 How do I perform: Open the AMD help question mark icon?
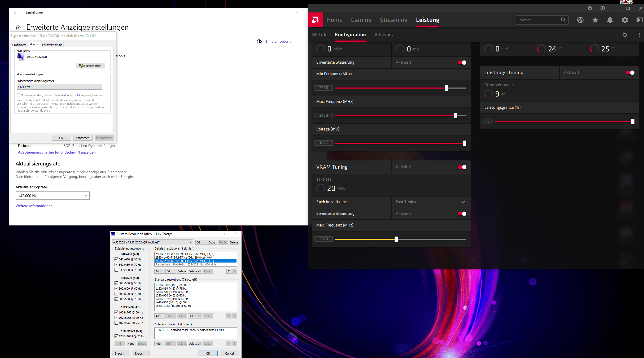(603, 8)
